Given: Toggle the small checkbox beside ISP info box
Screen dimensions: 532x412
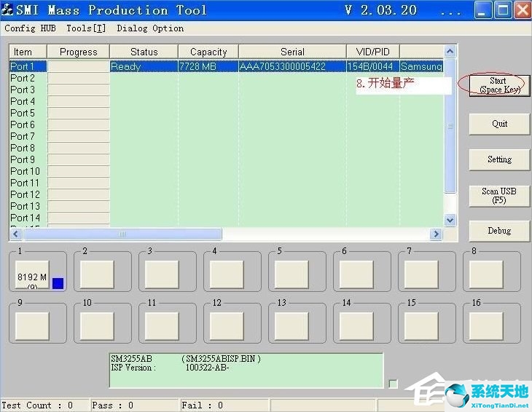Looking at the screenshot, I should point(393,384).
